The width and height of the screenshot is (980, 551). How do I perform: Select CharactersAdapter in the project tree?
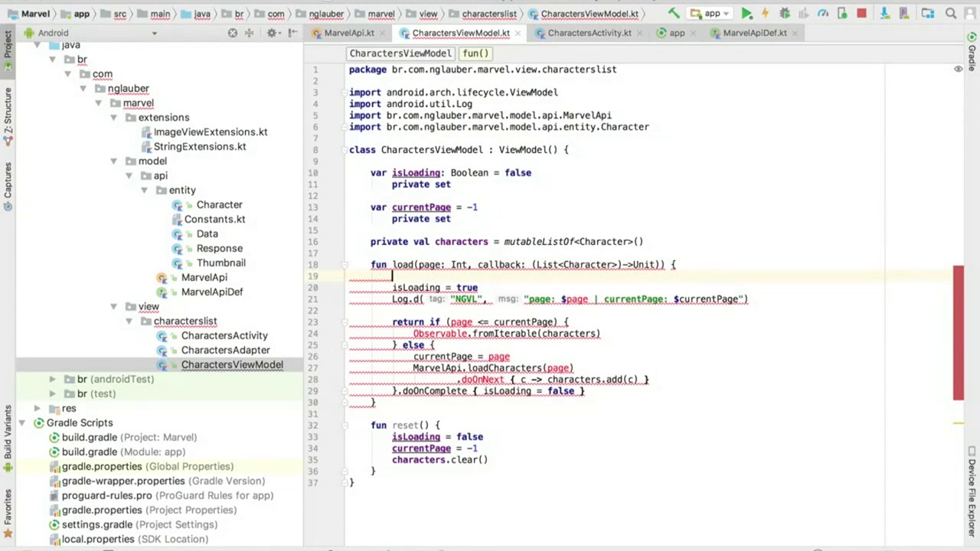225,350
